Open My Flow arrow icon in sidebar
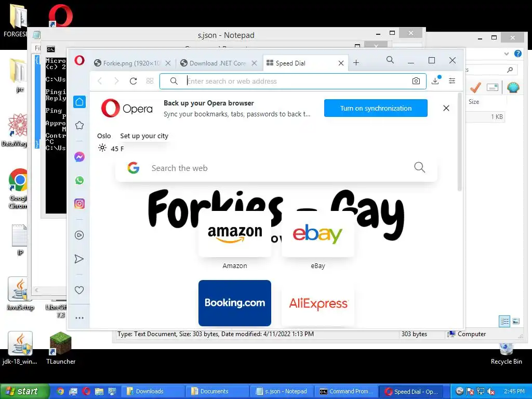The image size is (532, 399). [x=79, y=259]
